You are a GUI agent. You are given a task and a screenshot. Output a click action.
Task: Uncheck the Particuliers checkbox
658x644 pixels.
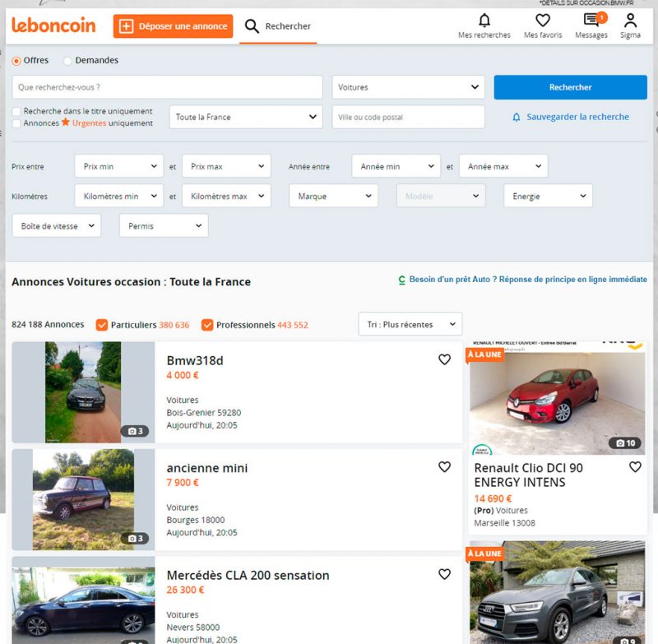point(102,325)
